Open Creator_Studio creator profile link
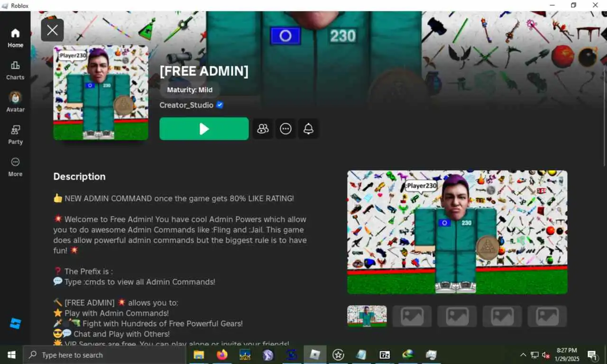Image resolution: width=607 pixels, height=364 pixels. 186,105
